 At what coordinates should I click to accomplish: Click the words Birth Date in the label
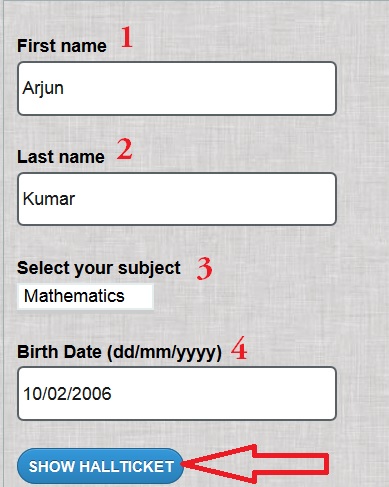click(59, 352)
